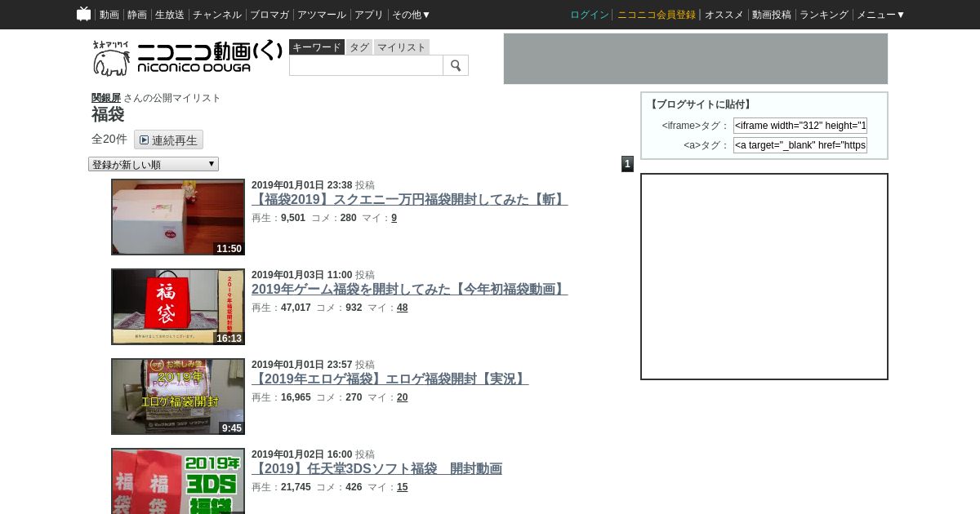Screen dimensions: 980x514
Task: Click the Niconico Douga elephant logo
Action: tap(187, 58)
